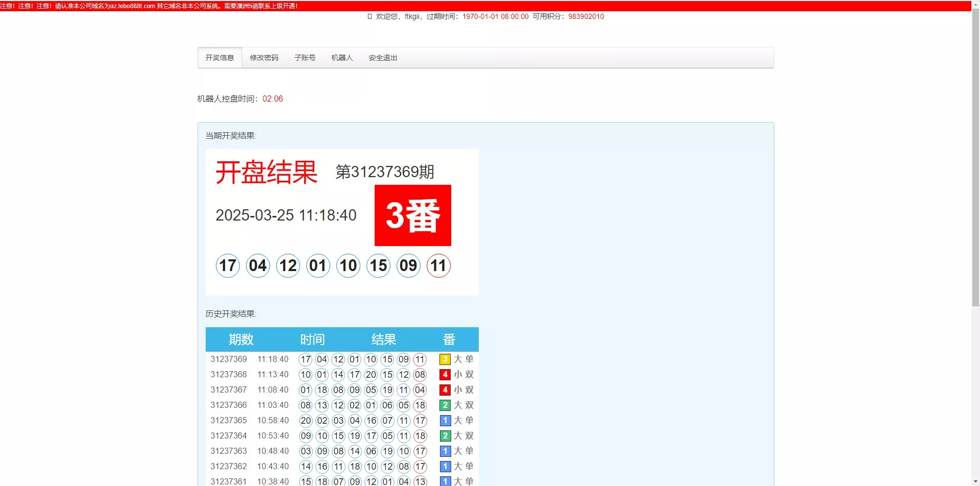Click the robot control countdown 02:06
This screenshot has height=486, width=980.
click(273, 99)
